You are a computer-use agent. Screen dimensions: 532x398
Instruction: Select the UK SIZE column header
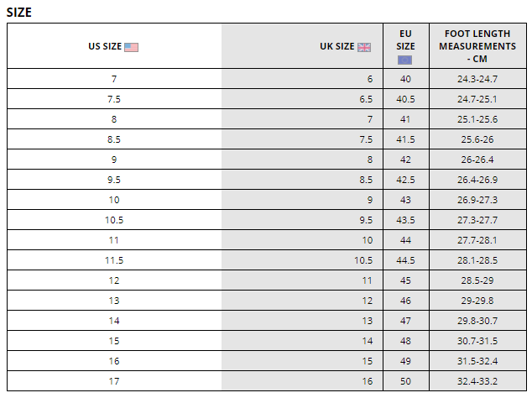(337, 47)
